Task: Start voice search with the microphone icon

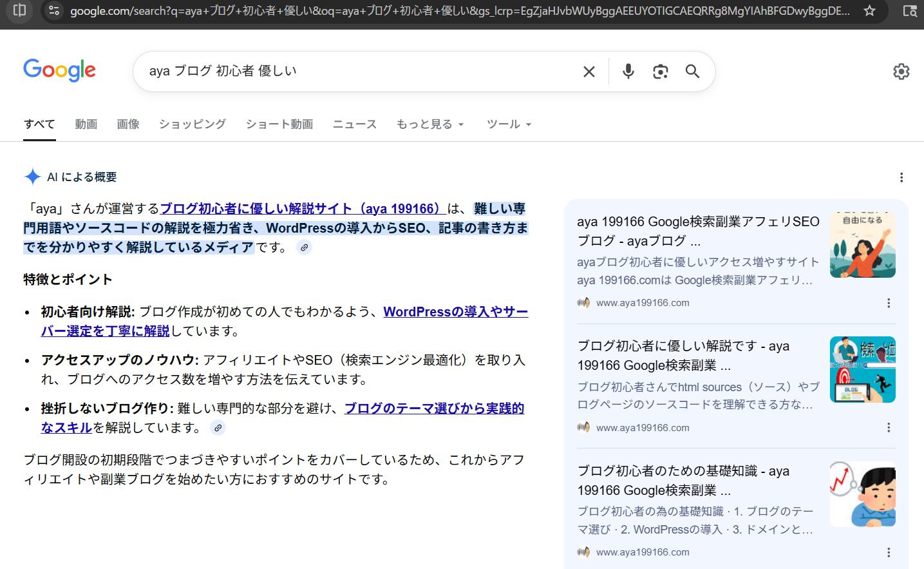Action: point(628,72)
